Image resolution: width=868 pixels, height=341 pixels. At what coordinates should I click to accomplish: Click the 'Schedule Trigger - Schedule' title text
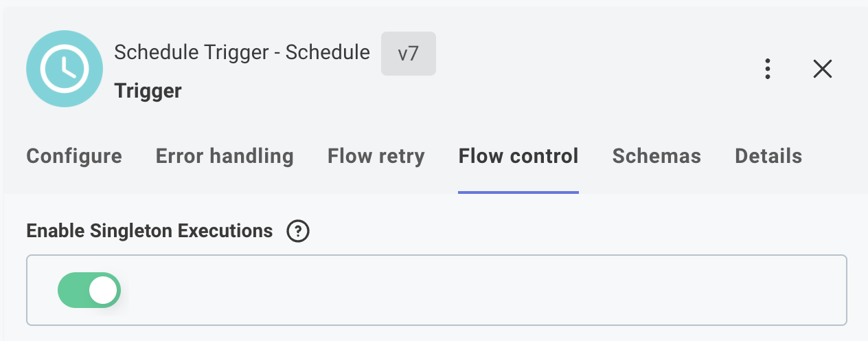click(242, 52)
